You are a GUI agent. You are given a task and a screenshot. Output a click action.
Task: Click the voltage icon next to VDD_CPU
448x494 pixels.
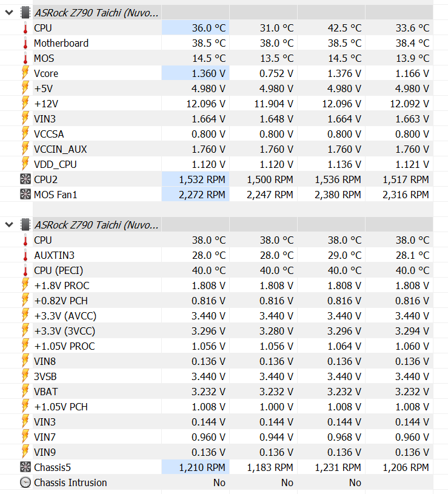[25, 164]
